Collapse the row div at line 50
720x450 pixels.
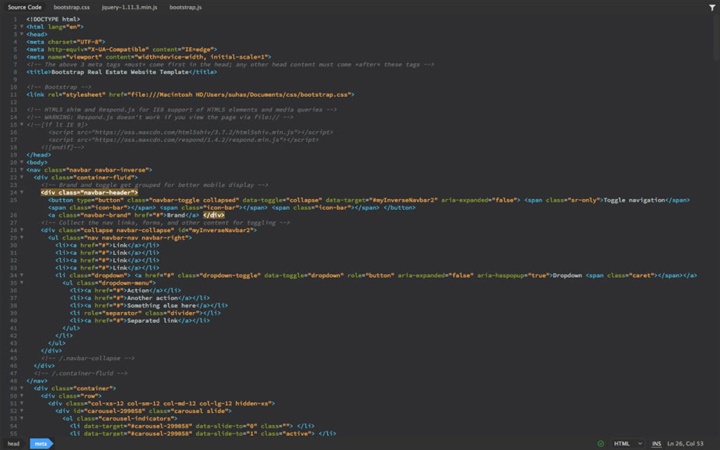coord(22,396)
